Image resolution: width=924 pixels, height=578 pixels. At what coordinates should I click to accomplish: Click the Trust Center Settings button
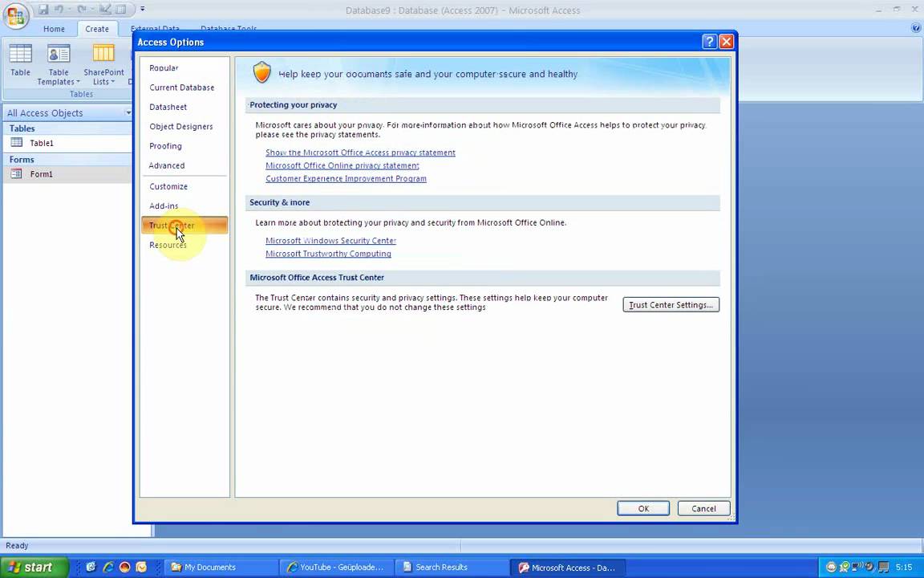pyautogui.click(x=671, y=305)
